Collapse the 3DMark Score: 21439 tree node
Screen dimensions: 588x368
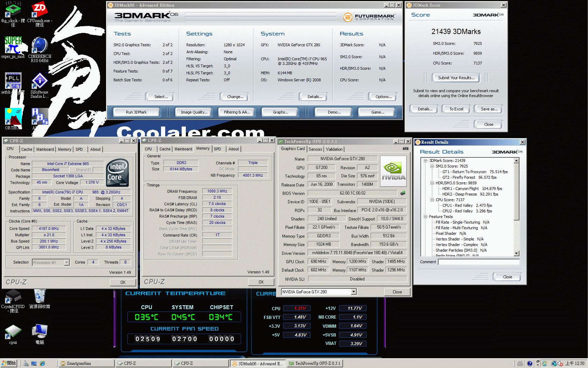click(x=426, y=161)
